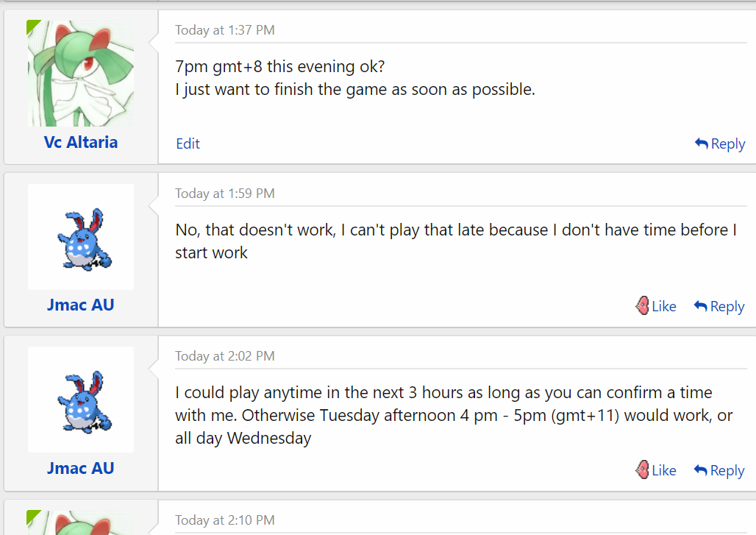Click the Reply arrow icon on the 2:02 PM post
Image resolution: width=756 pixels, height=535 pixels.
point(701,470)
